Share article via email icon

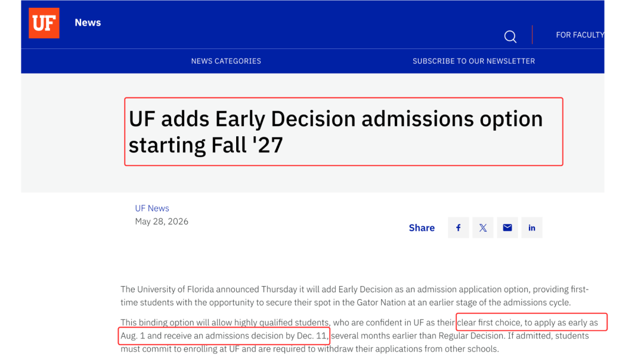coord(507,227)
